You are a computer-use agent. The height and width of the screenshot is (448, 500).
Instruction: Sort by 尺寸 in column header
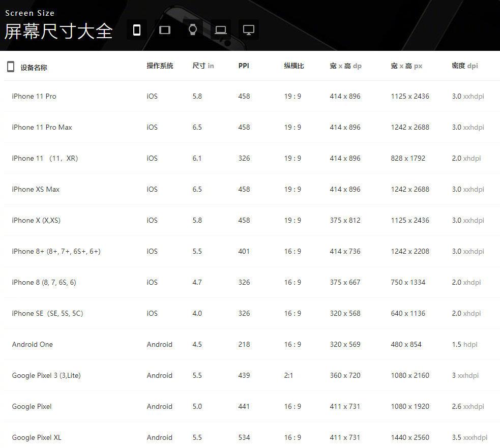pos(203,66)
